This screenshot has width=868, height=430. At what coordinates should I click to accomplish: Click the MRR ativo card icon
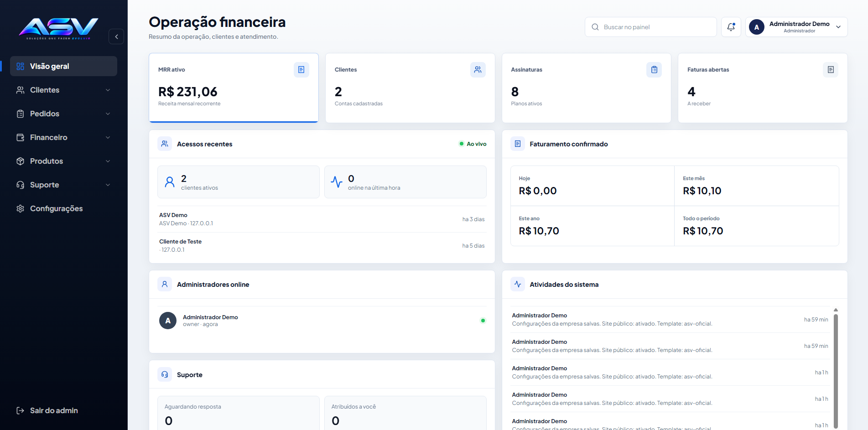click(301, 70)
